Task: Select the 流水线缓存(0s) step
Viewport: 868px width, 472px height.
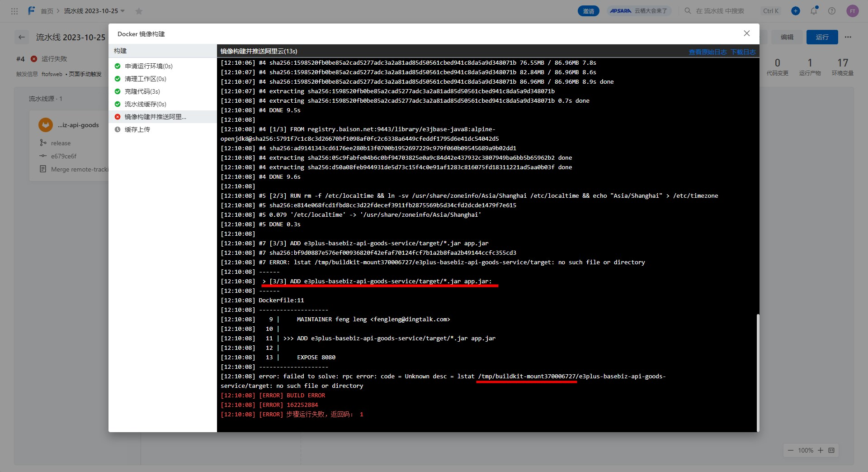Action: (163, 104)
